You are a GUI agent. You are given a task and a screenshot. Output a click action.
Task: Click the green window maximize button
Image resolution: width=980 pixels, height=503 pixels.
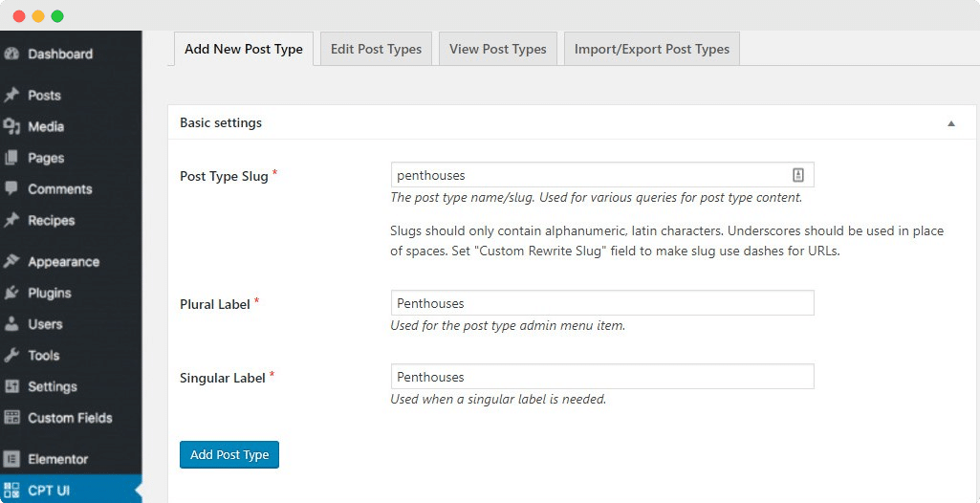coord(57,16)
